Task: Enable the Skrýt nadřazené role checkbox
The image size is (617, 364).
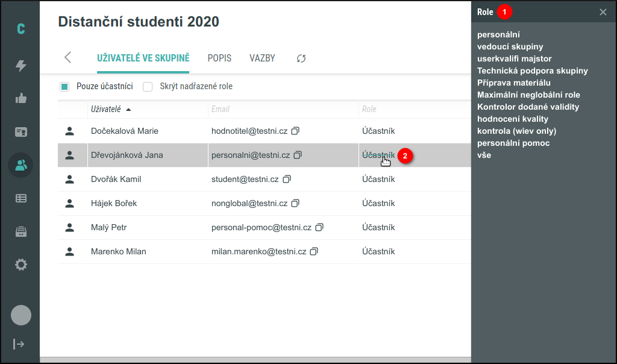Action: click(x=148, y=87)
